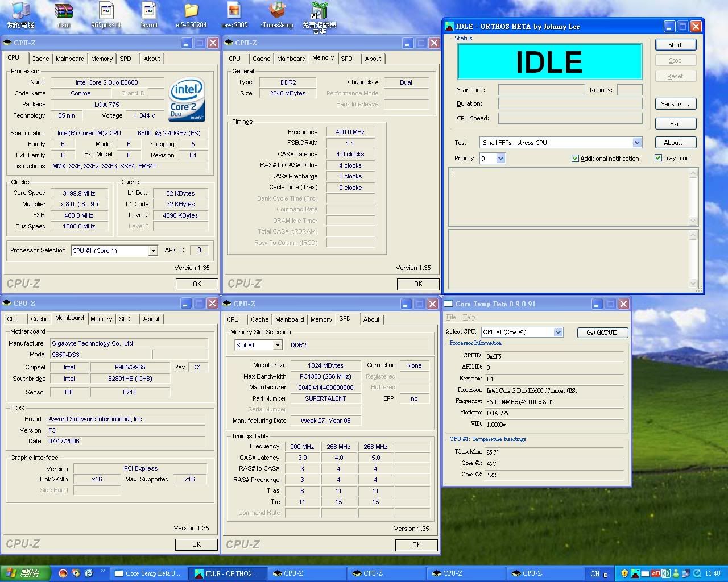
Task: Click inside the ORTHOS upper log text area
Action: point(569,196)
